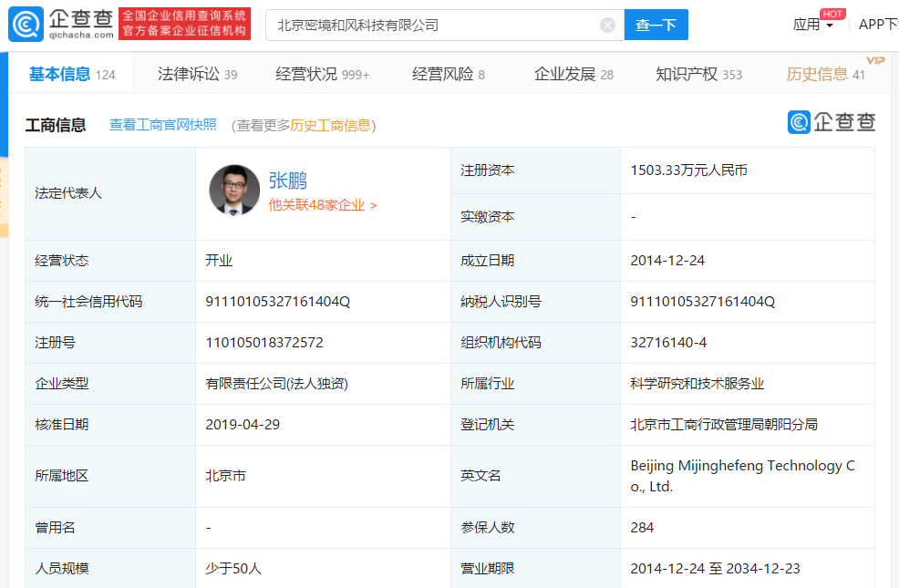Select credit code in 统一社会信用代码 row
This screenshot has height=588, width=899.
277,302
